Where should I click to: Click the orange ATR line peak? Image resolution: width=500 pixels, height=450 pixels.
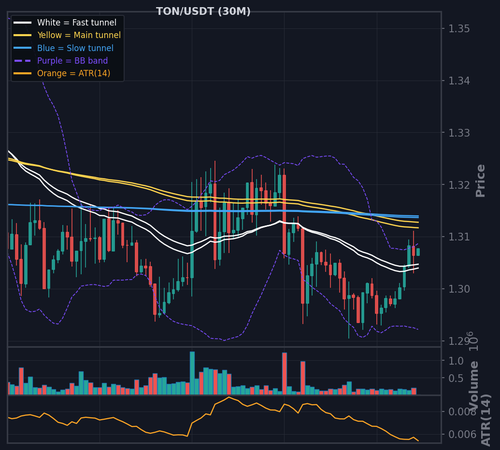click(x=229, y=397)
